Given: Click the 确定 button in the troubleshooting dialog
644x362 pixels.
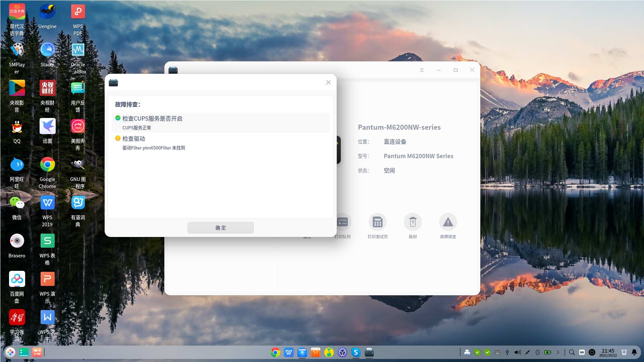Looking at the screenshot, I should point(220,228).
